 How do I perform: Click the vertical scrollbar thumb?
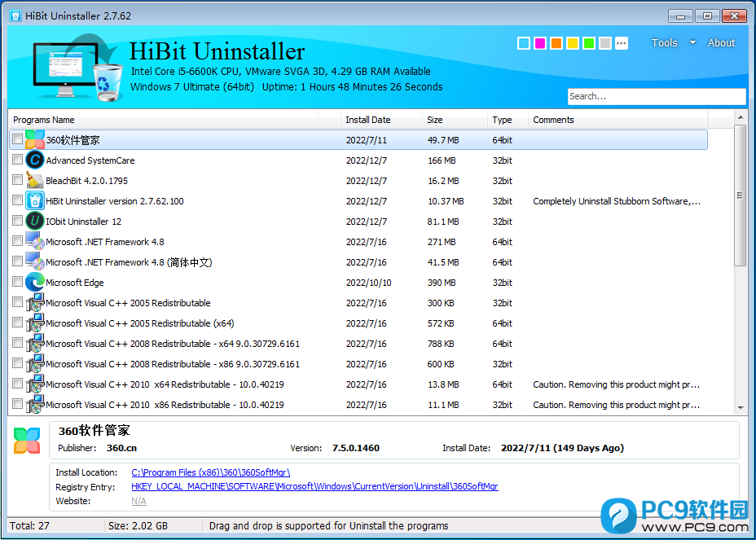click(x=740, y=195)
